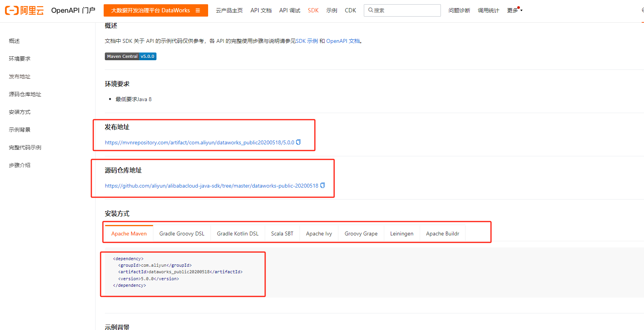Click the 安装方式 section heading
644x330 pixels.
(x=117, y=213)
